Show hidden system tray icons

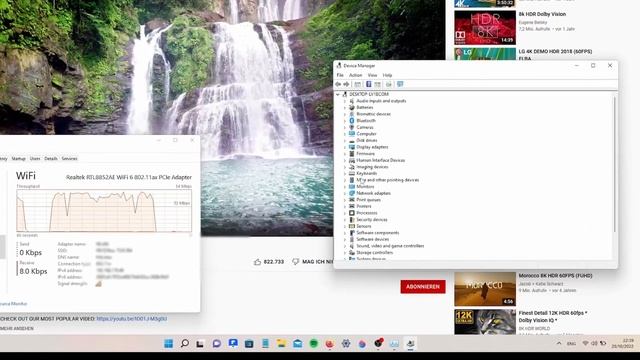tap(559, 344)
